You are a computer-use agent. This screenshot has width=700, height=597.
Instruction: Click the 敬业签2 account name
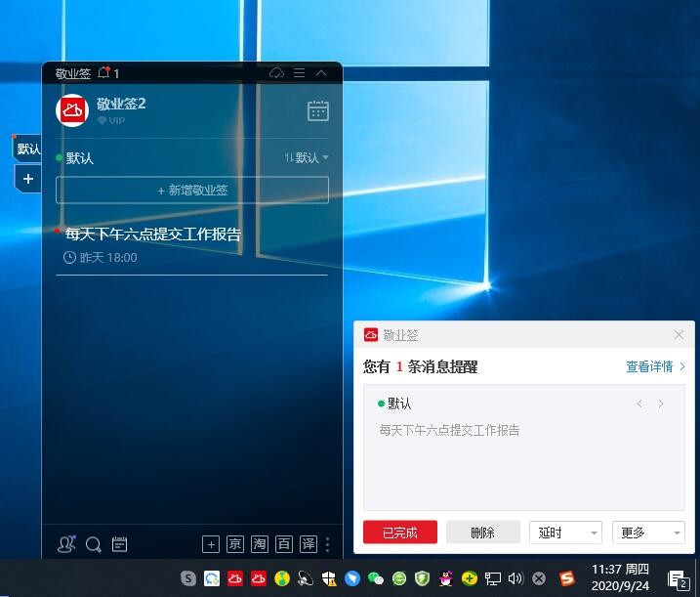[x=121, y=104]
